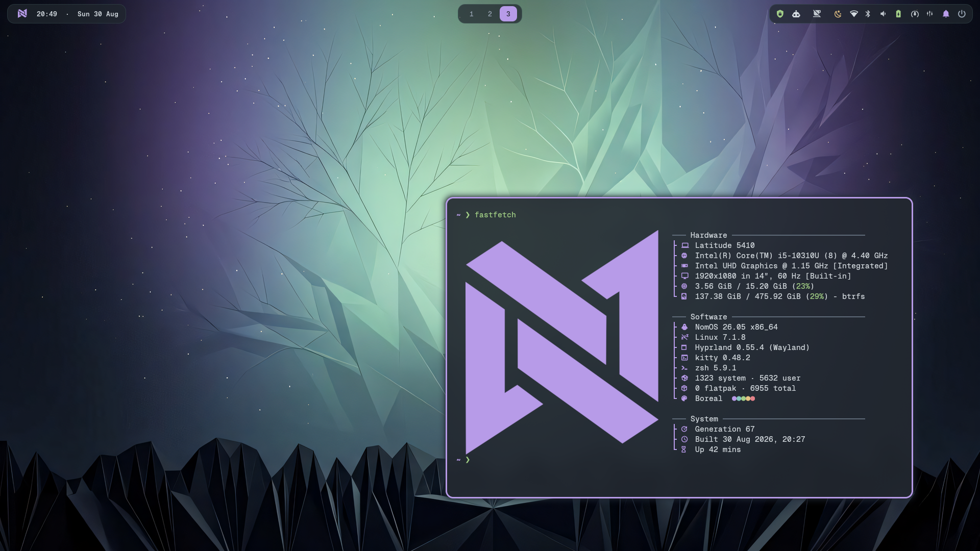
Task: Click the Sun 30 Aug date
Action: pyautogui.click(x=98, y=14)
